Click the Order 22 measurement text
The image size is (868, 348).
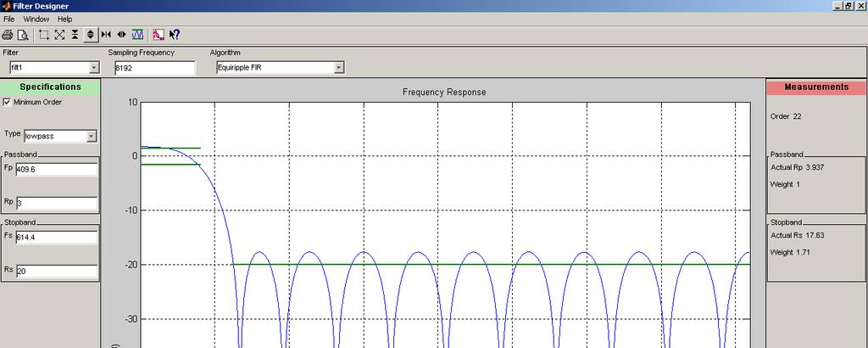(786, 116)
